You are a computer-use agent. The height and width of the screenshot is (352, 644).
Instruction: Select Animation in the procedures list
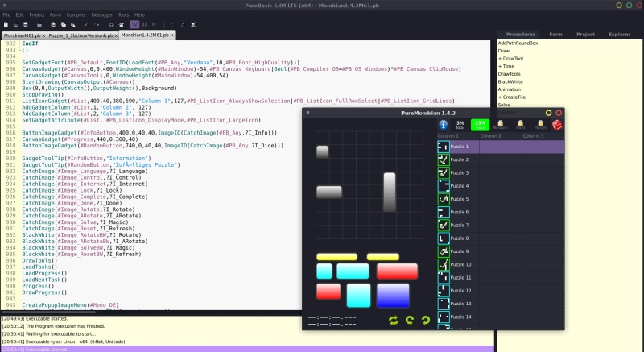(510, 89)
